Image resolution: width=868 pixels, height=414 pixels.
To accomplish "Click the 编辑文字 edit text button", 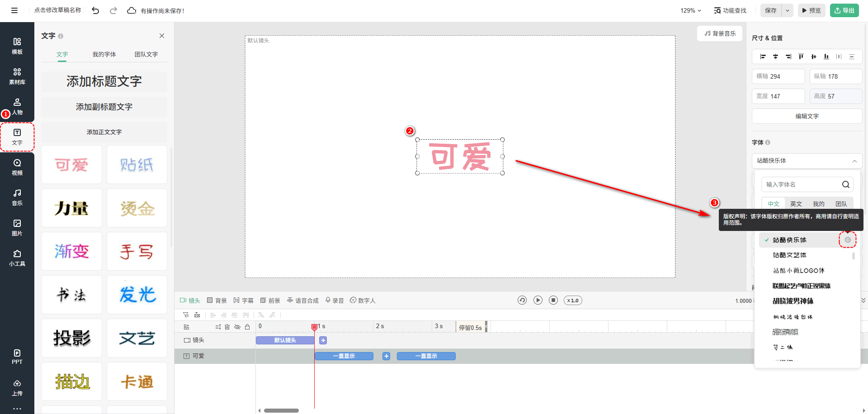I will click(807, 116).
